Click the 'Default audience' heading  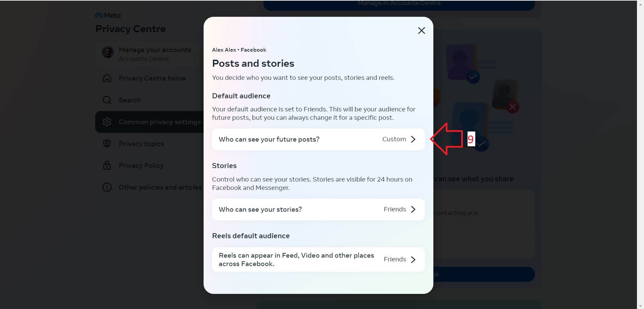click(x=241, y=96)
